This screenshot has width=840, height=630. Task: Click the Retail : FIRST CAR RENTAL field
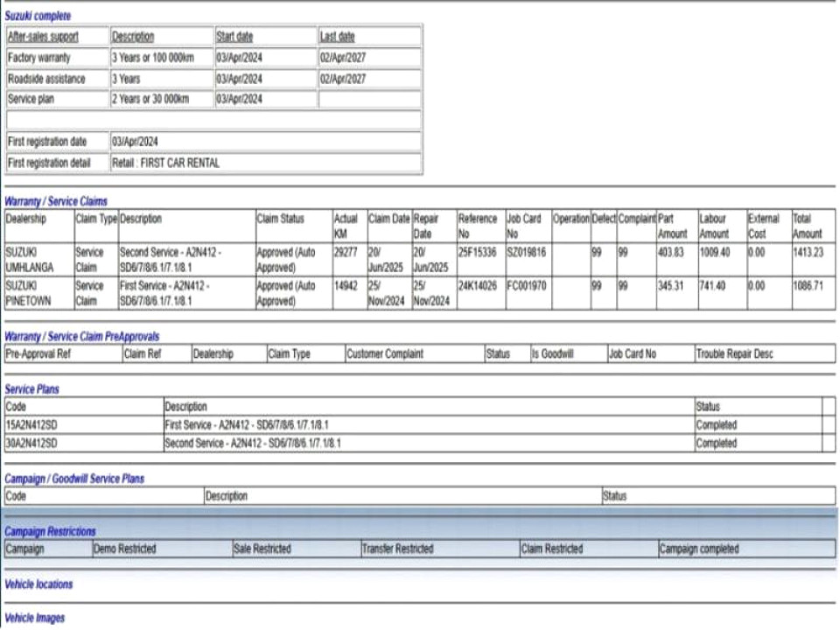(x=165, y=163)
